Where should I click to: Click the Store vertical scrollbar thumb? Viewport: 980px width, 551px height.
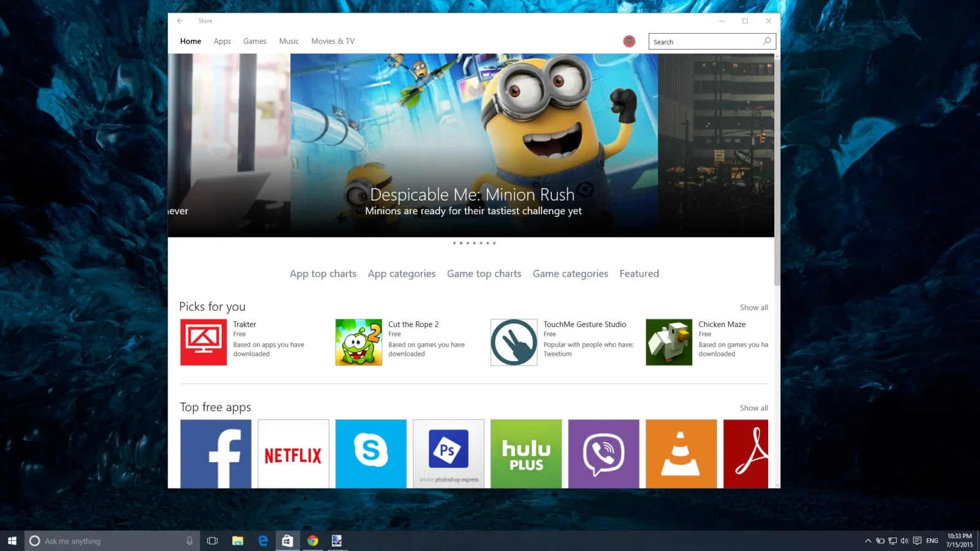pyautogui.click(x=777, y=173)
